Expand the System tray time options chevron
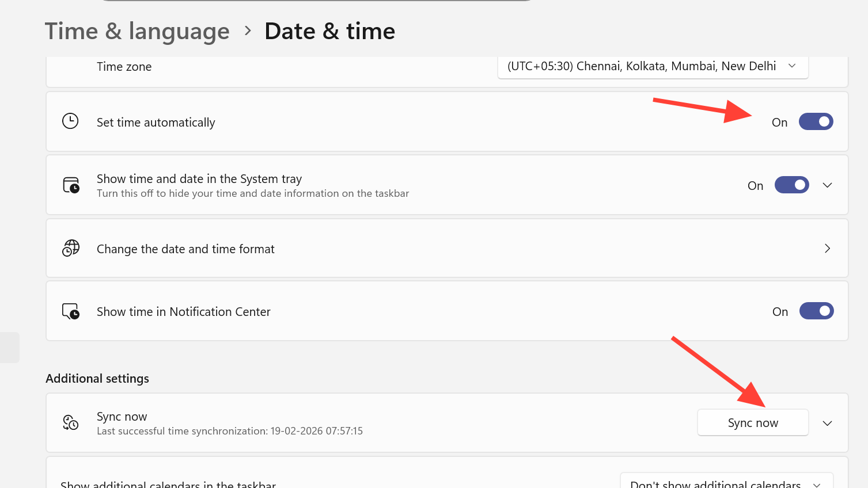 (x=827, y=185)
